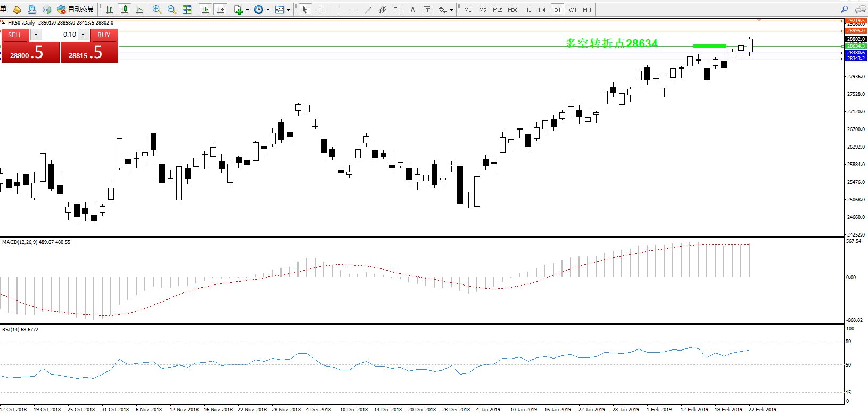The width and height of the screenshot is (868, 415).
Task: Click the red BUY button
Action: [104, 35]
